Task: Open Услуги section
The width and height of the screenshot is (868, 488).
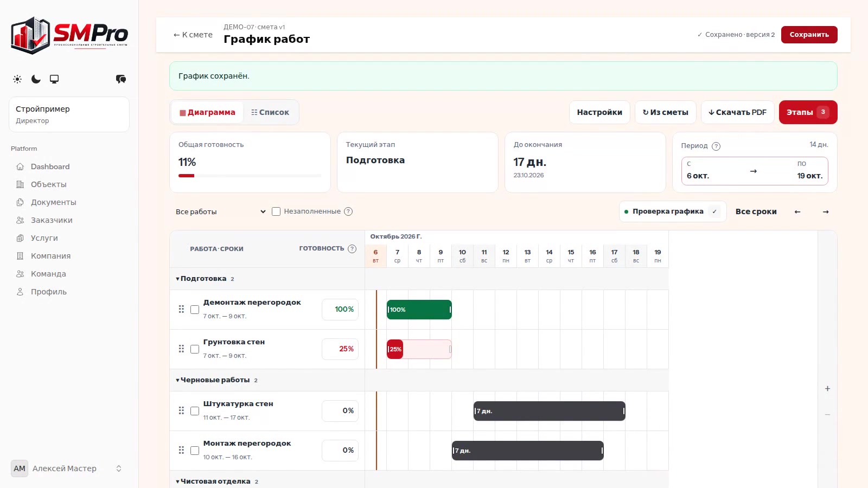Action: click(44, 238)
